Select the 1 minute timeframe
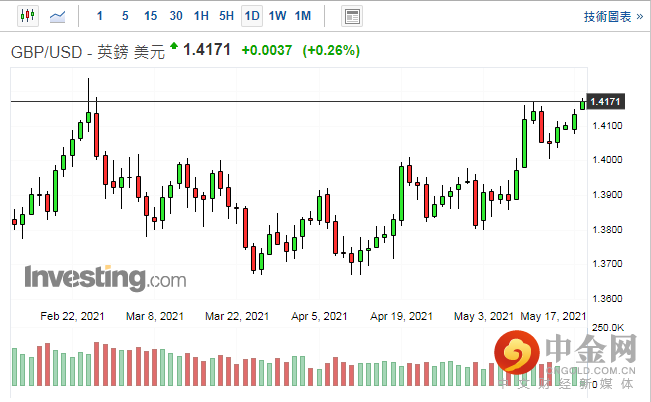This screenshot has width=651, height=402. pyautogui.click(x=100, y=16)
